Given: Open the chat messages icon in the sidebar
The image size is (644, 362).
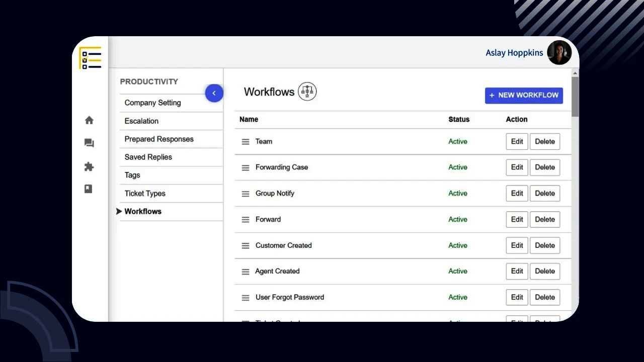Looking at the screenshot, I should (89, 143).
